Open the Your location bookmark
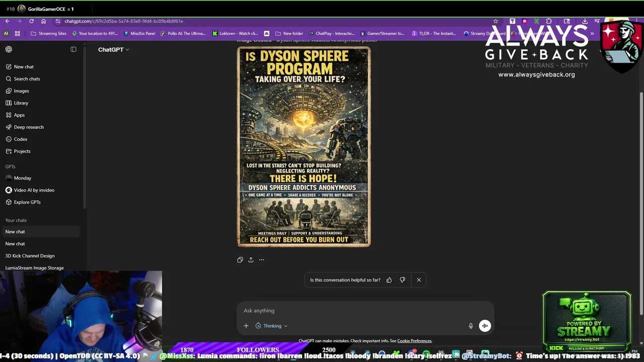Image resolution: width=644 pixels, height=362 pixels. [95, 34]
